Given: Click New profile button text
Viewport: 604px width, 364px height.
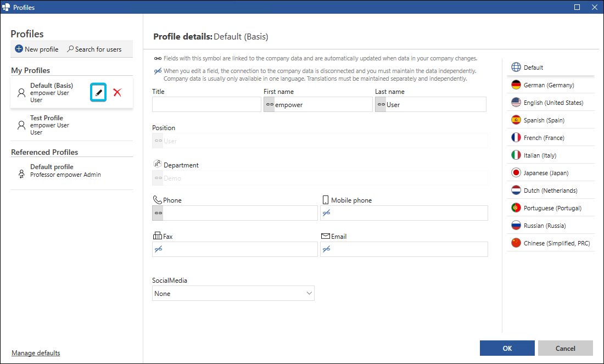Looking at the screenshot, I should pyautogui.click(x=42, y=49).
